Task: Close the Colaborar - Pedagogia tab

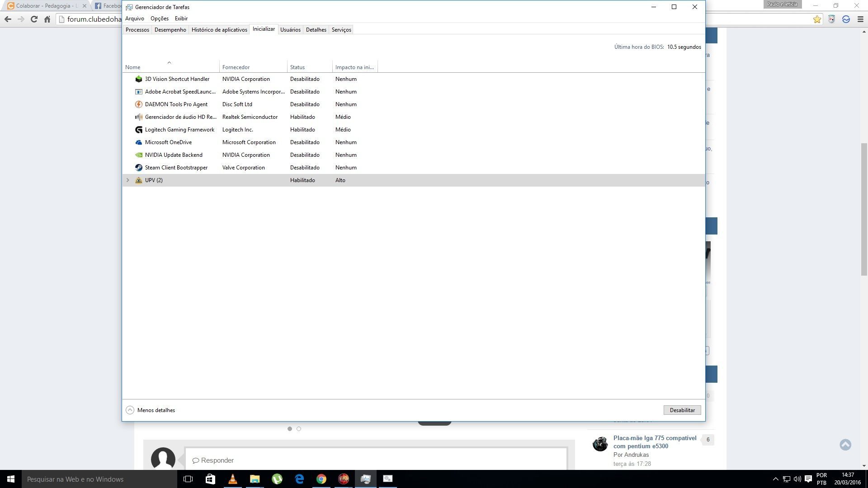Action: (x=84, y=6)
